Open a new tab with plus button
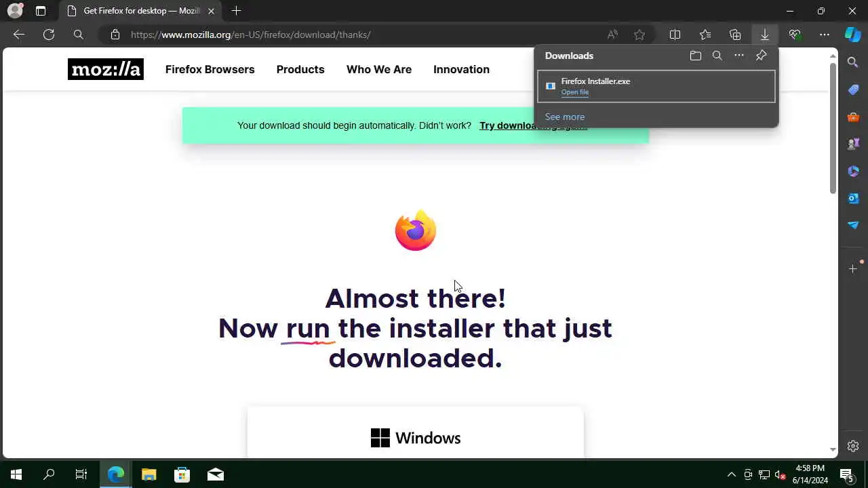The width and height of the screenshot is (868, 488). [236, 11]
